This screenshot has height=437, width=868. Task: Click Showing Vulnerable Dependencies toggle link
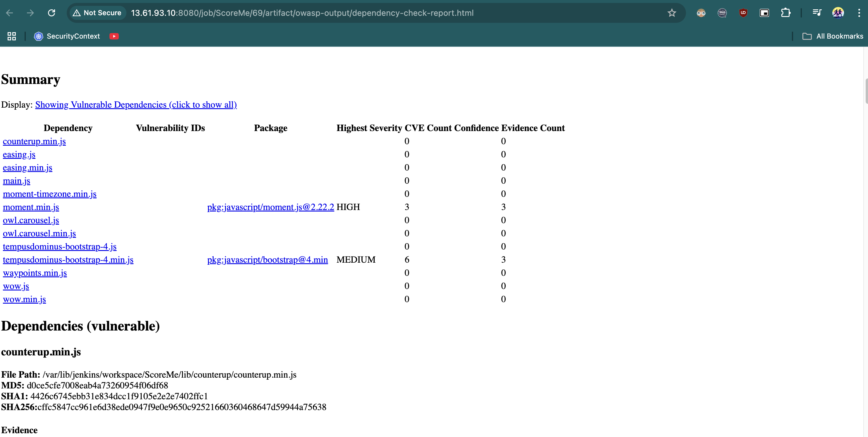pos(136,105)
